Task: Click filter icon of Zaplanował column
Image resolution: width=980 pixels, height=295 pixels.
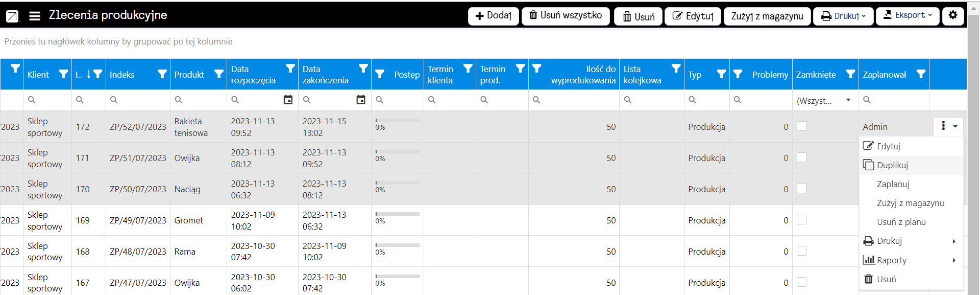Action: click(x=921, y=74)
